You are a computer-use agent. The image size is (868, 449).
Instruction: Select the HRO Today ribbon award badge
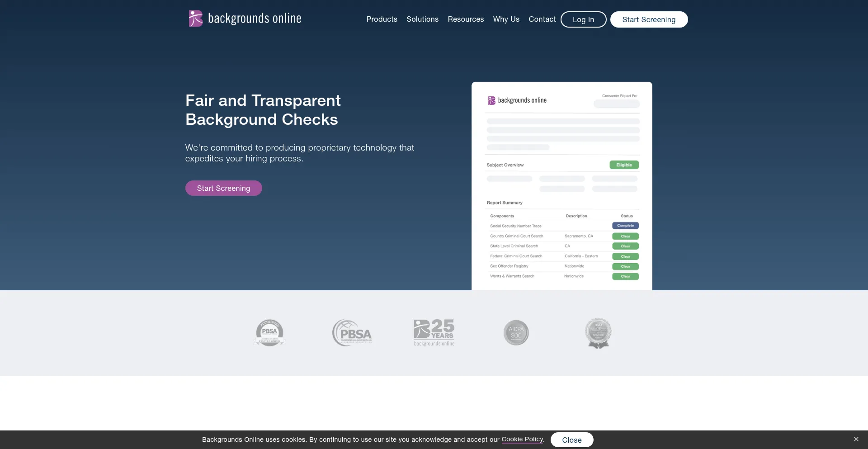[598, 333]
